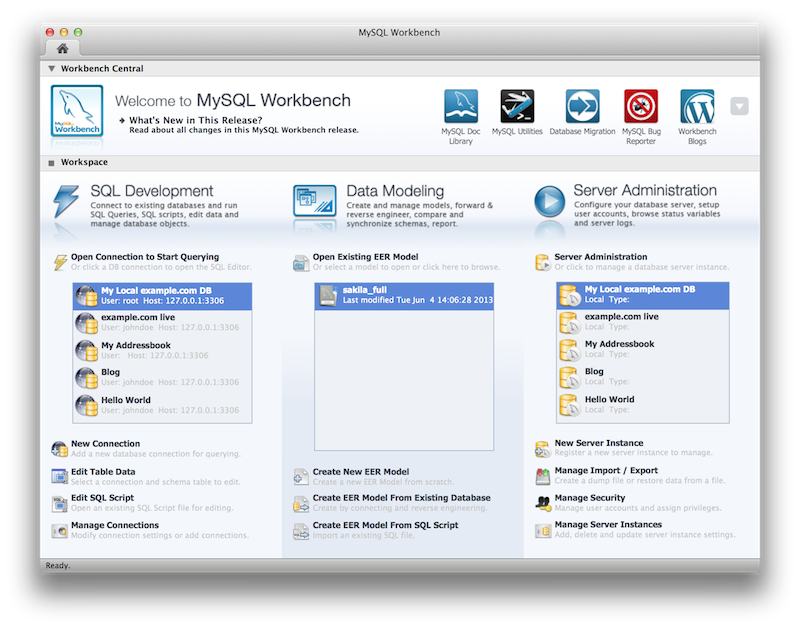Open the Workbench Blogs icon
The image size is (800, 628).
pos(697,107)
